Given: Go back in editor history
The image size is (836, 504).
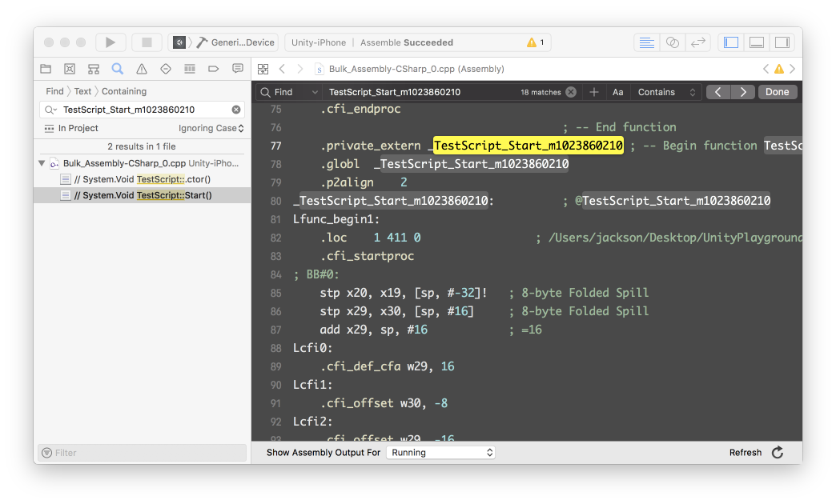Looking at the screenshot, I should pyautogui.click(x=283, y=69).
